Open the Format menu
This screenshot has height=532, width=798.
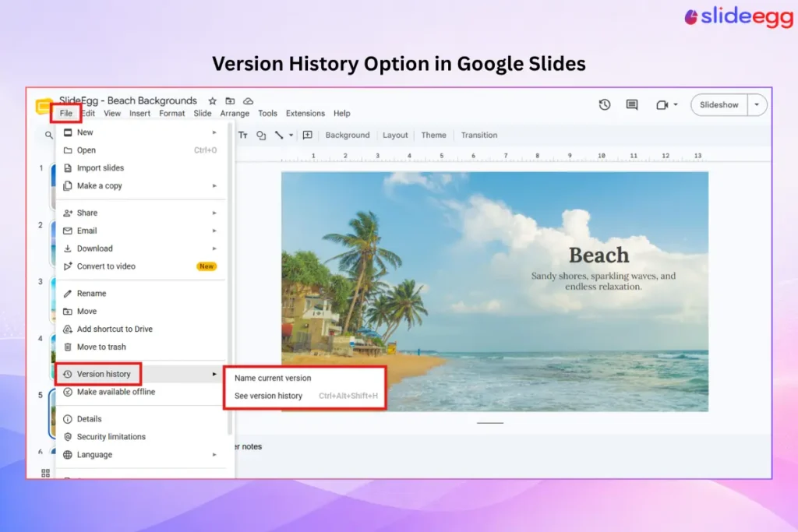172,114
